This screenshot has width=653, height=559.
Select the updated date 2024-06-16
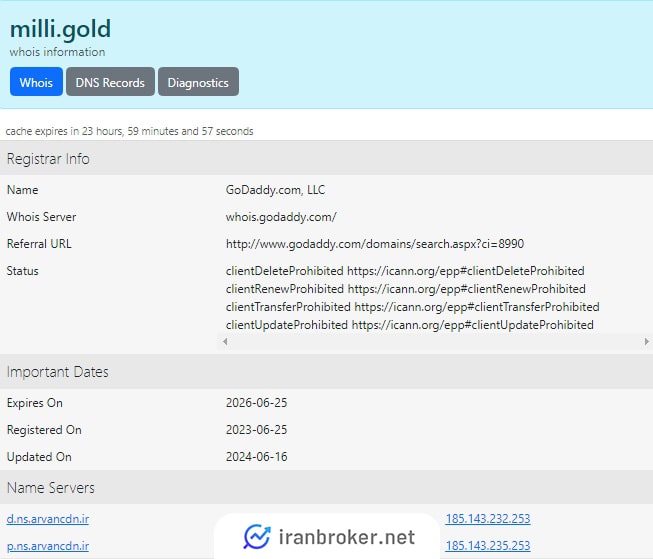(x=257, y=457)
